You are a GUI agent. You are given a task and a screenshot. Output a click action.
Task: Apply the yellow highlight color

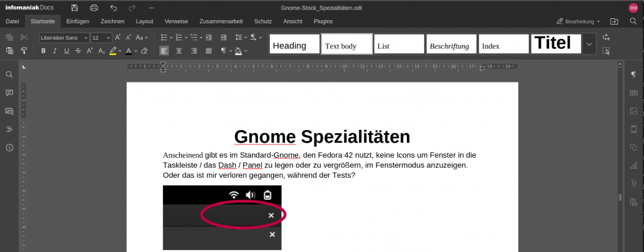click(x=113, y=51)
